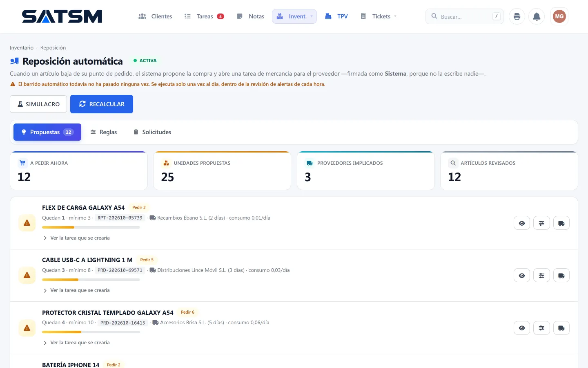Viewport: 588px width, 368px height.
Task: Focus the Buscar search field
Action: (465, 16)
